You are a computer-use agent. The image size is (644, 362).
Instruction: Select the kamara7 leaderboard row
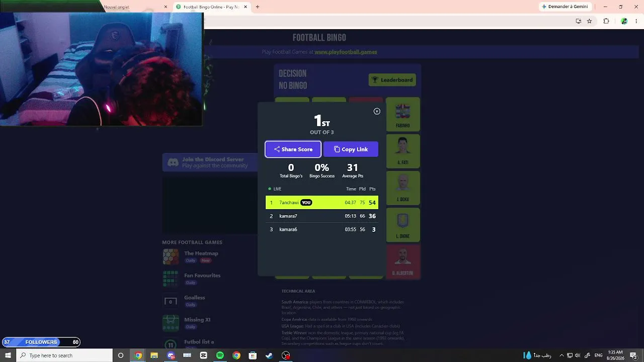(x=322, y=216)
